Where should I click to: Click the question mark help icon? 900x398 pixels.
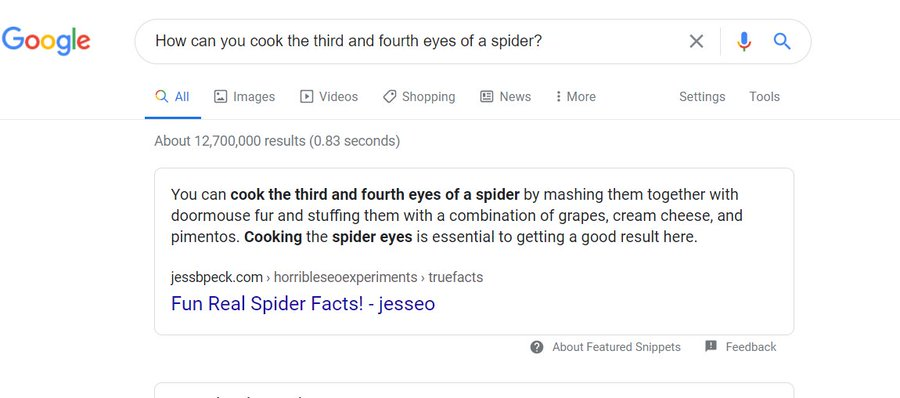(x=537, y=347)
